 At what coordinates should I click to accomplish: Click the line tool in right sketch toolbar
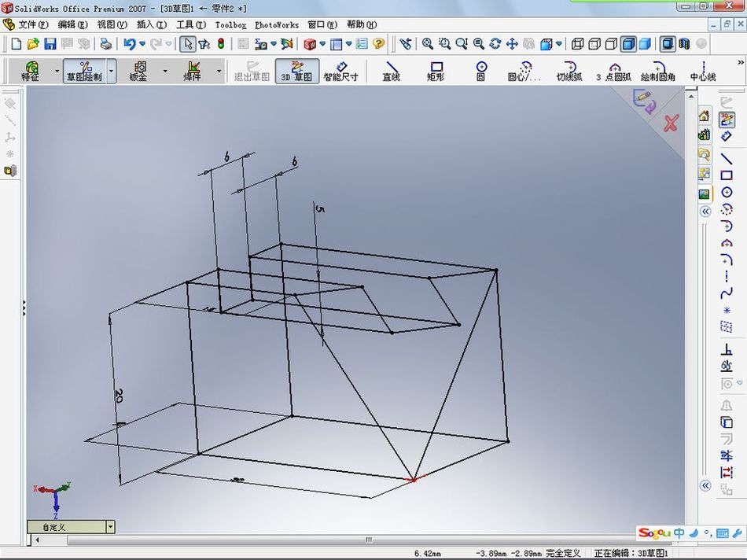tap(726, 159)
